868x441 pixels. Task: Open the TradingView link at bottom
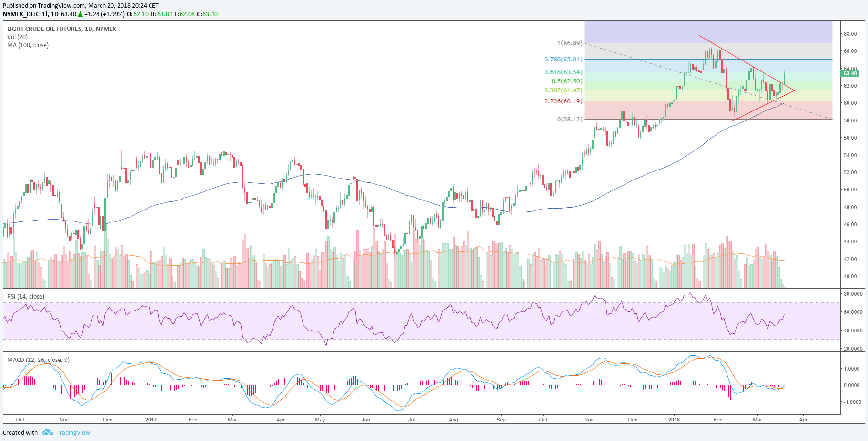(x=73, y=432)
